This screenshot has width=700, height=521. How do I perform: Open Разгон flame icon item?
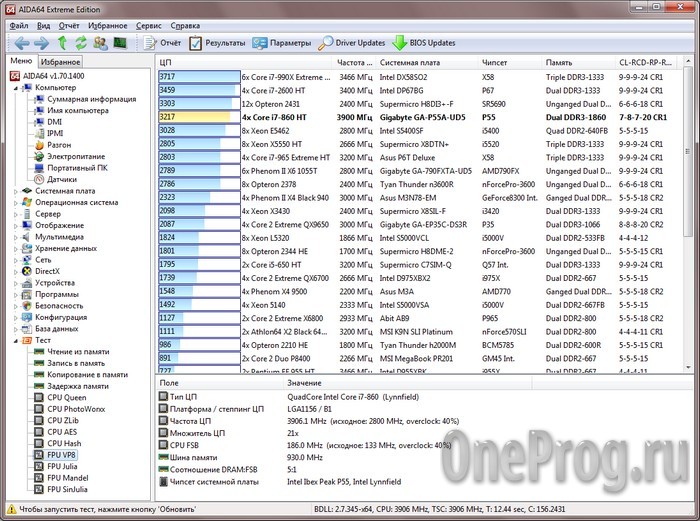point(59,145)
